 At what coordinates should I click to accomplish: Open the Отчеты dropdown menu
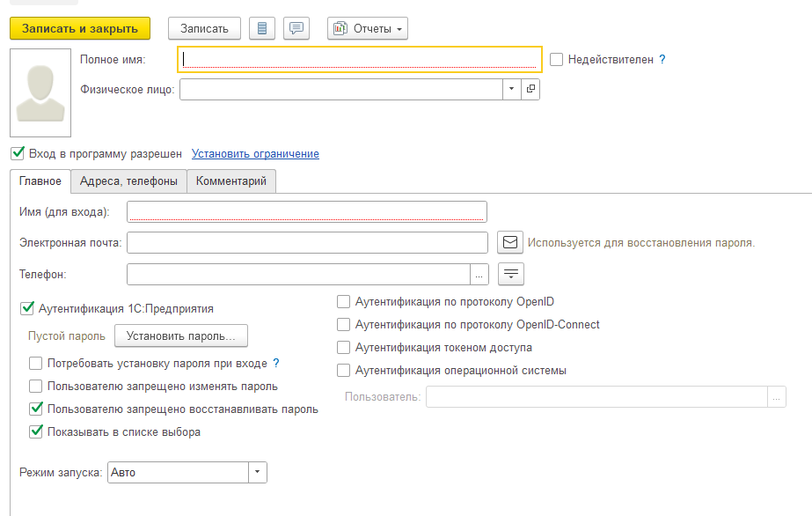point(368,28)
